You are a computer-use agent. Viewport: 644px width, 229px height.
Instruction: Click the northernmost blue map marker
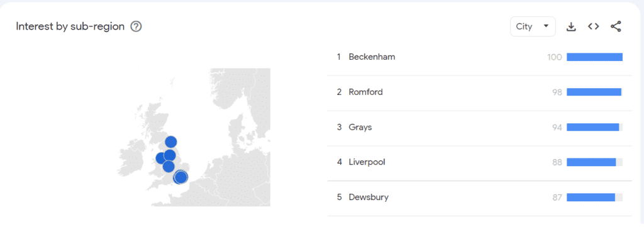click(171, 142)
